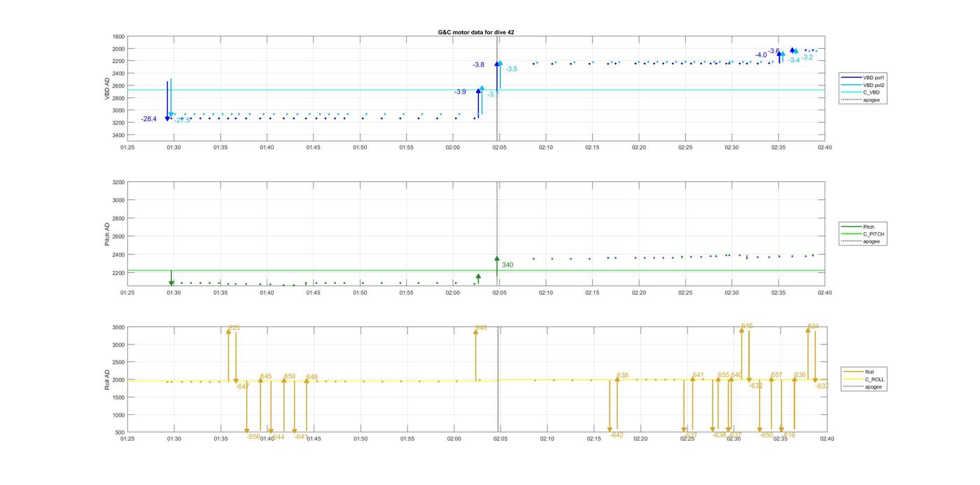Click the '1800' tick on VBD axis
This screenshot has height=485, width=980.
[x=118, y=36]
